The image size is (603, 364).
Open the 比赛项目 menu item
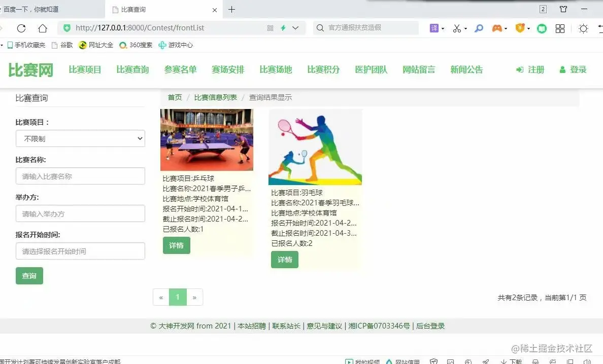(x=85, y=69)
